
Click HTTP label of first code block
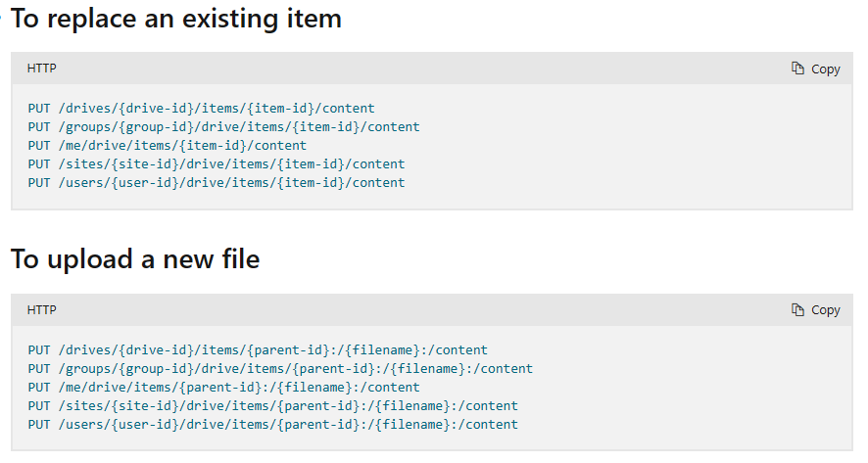(x=41, y=69)
